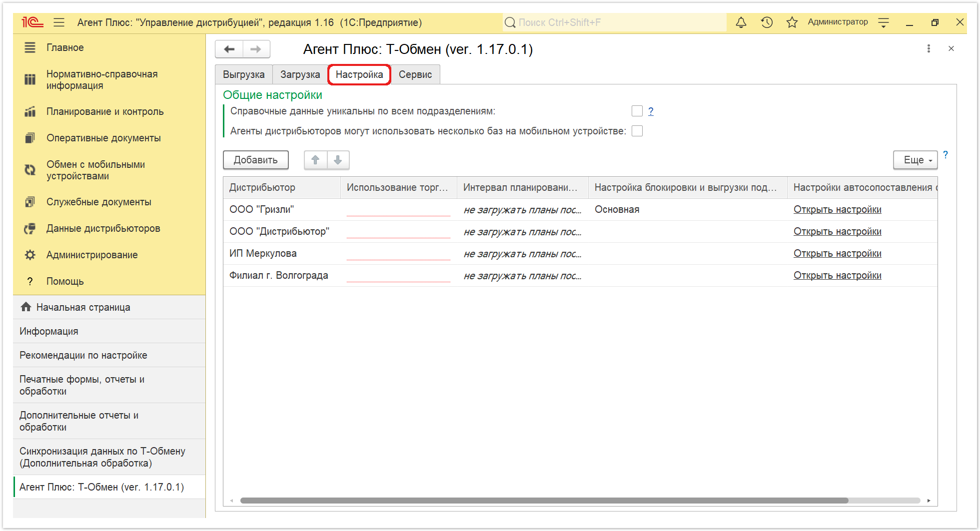Open Открыть настройки for ООО "Гризли"
The width and height of the screenshot is (980, 531).
(837, 209)
